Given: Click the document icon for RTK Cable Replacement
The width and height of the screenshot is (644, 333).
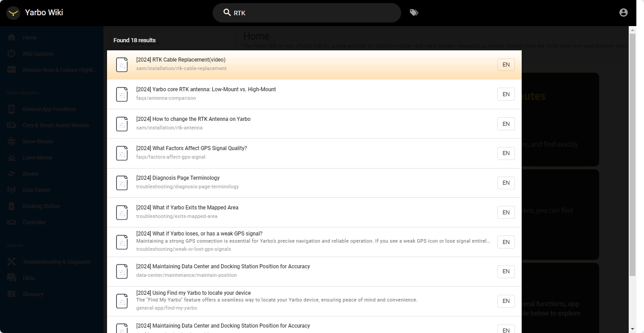Looking at the screenshot, I should (122, 65).
